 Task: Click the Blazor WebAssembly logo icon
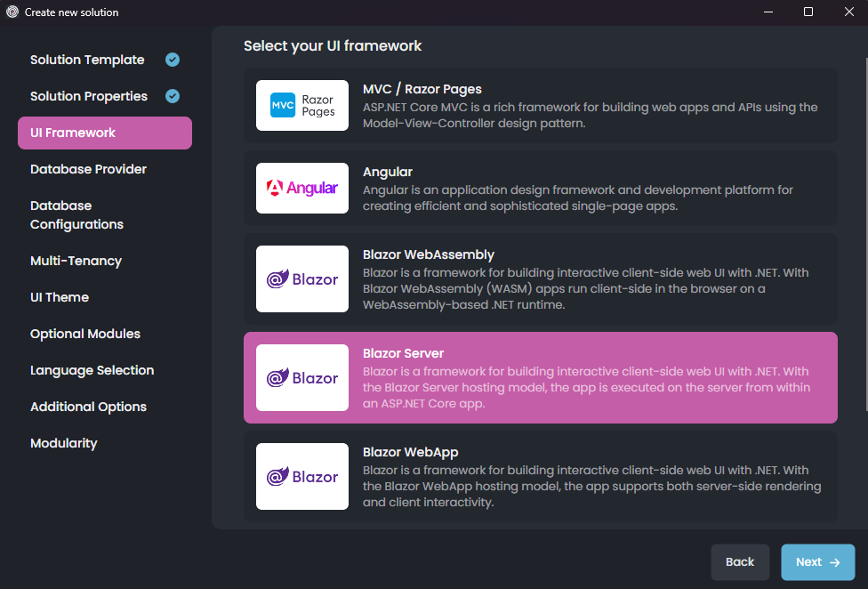pos(301,278)
